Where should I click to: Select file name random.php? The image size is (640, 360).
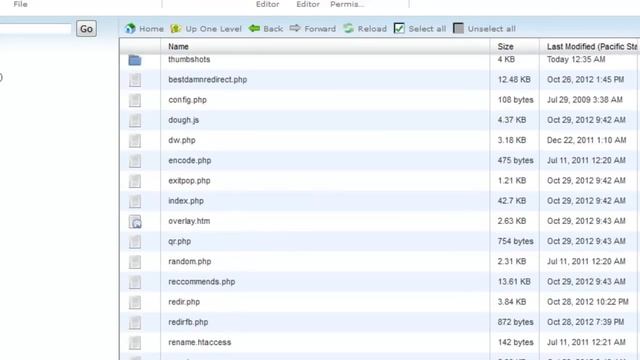[x=189, y=261]
